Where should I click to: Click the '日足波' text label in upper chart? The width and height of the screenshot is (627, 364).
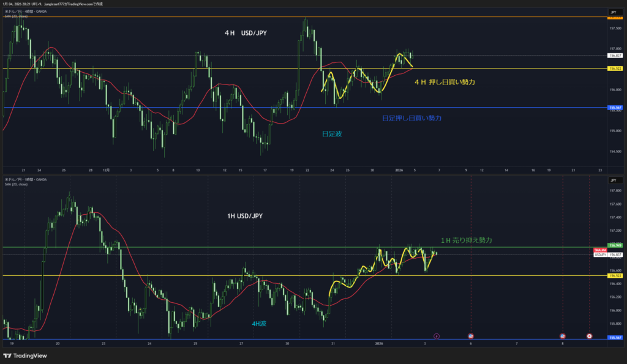coord(332,133)
